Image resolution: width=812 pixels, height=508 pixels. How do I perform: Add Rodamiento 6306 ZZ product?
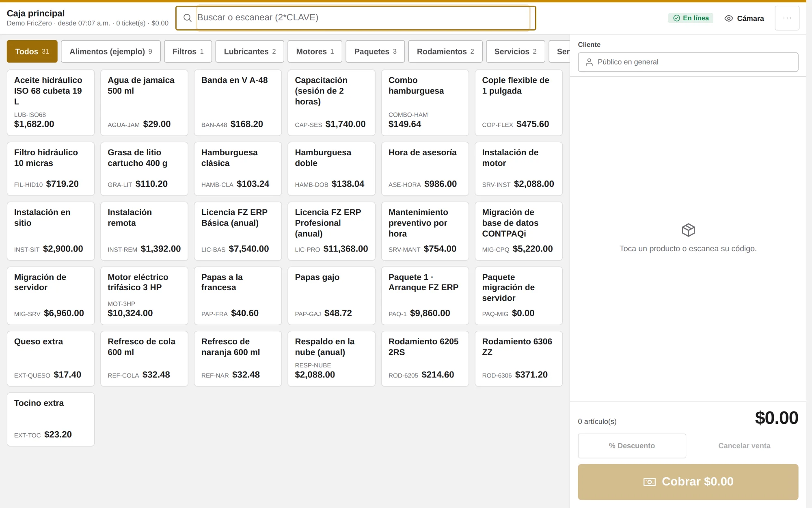point(518,358)
